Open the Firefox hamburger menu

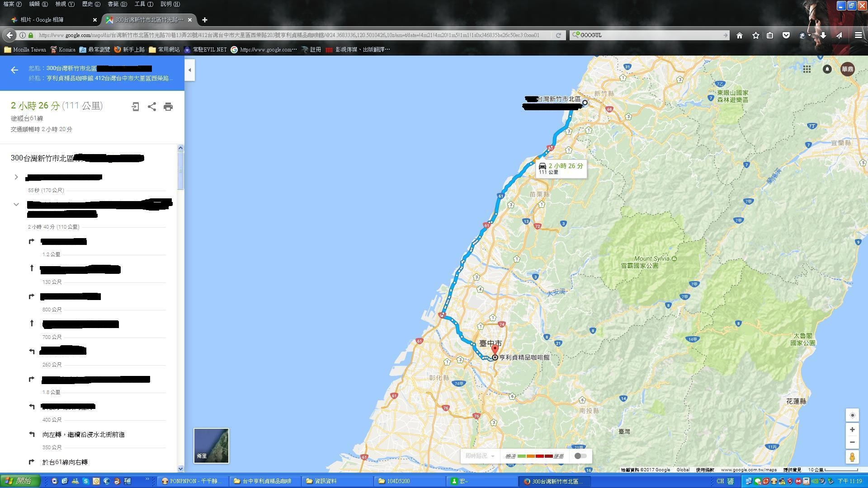858,35
